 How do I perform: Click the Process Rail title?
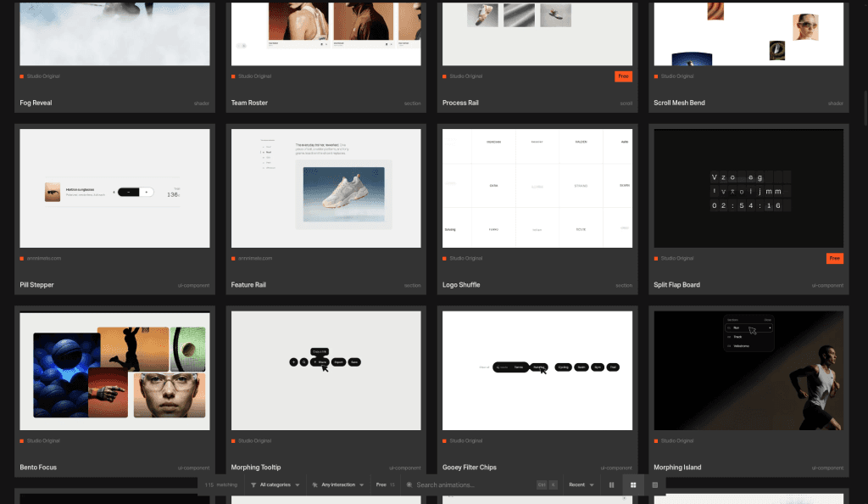460,103
